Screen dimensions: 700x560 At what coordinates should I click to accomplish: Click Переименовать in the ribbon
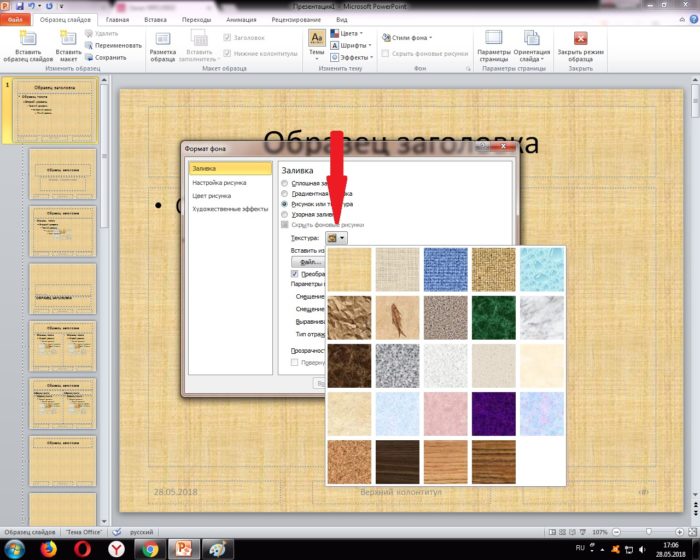point(114,46)
